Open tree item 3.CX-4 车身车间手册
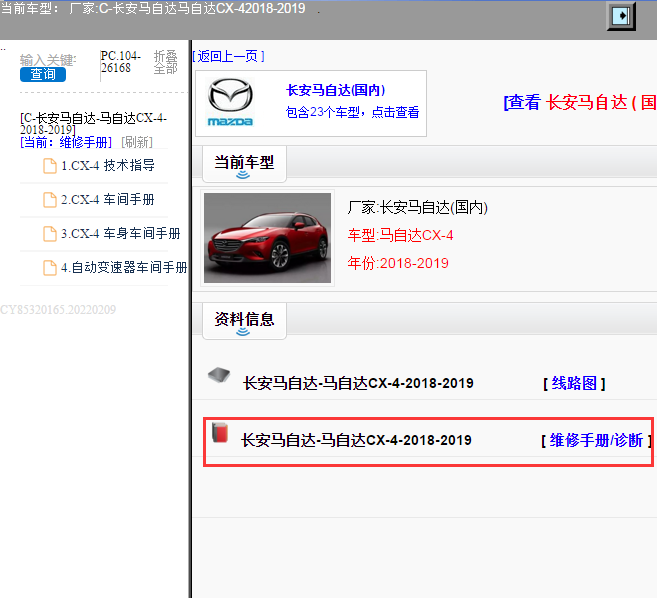This screenshot has width=657, height=598. (121, 233)
